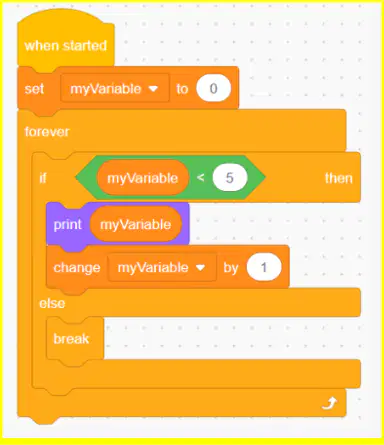The height and width of the screenshot is (445, 384).
Task: Click the else section label
Action: click(52, 303)
